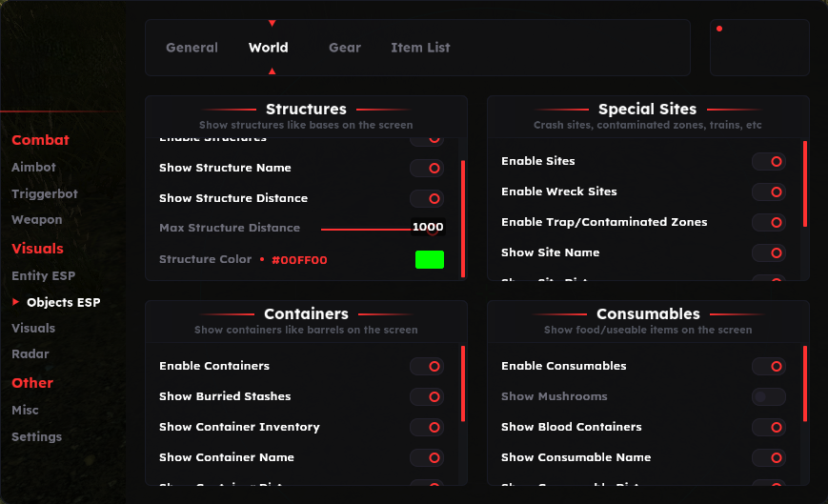The width and height of the screenshot is (828, 504).
Task: Toggle Show Container Inventory
Action: click(427, 427)
